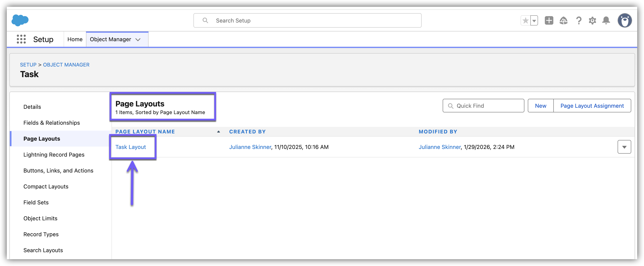Open the App Launcher dots grid
This screenshot has width=644, height=266.
(21, 39)
